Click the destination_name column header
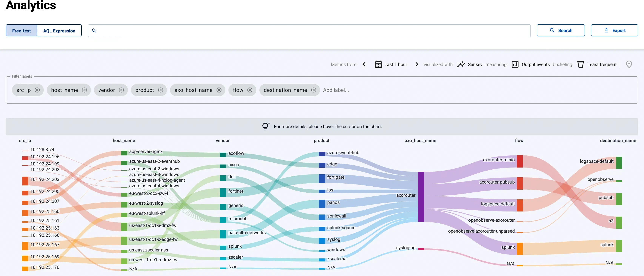 (618, 141)
